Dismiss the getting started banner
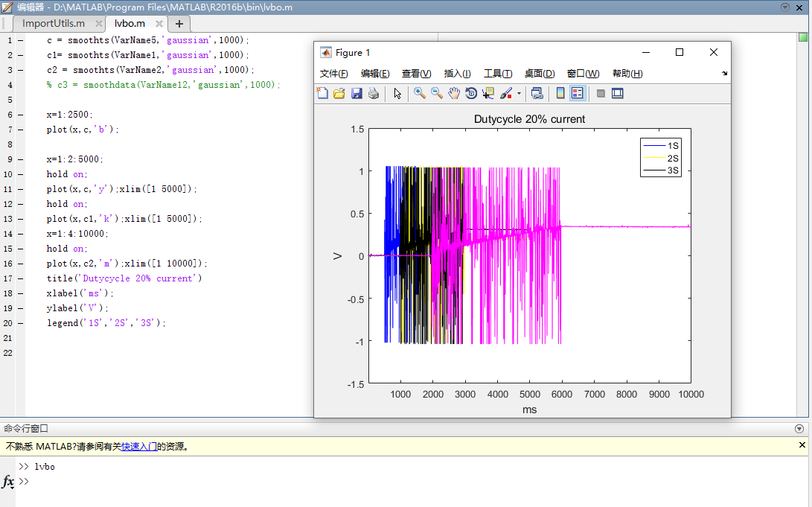The width and height of the screenshot is (812, 507). click(x=802, y=445)
